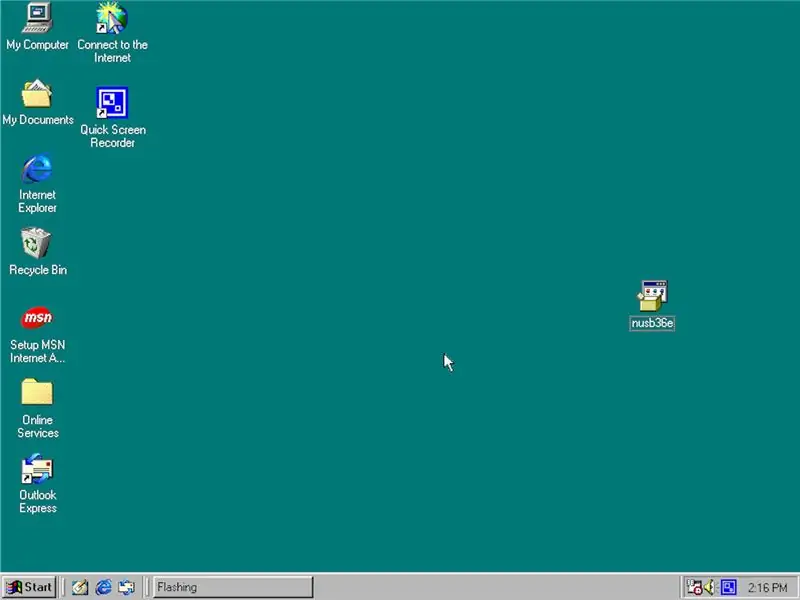Launch Internet Explorer from the quick launch bar

(104, 587)
